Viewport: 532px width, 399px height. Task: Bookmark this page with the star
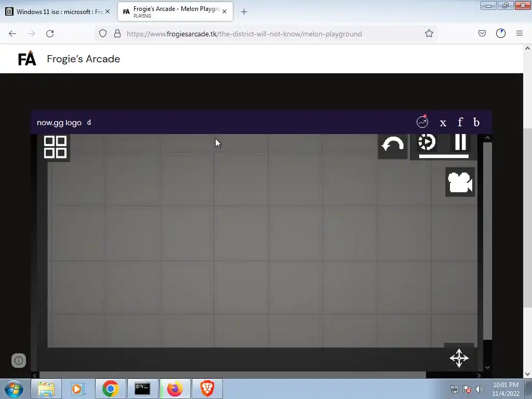(429, 33)
